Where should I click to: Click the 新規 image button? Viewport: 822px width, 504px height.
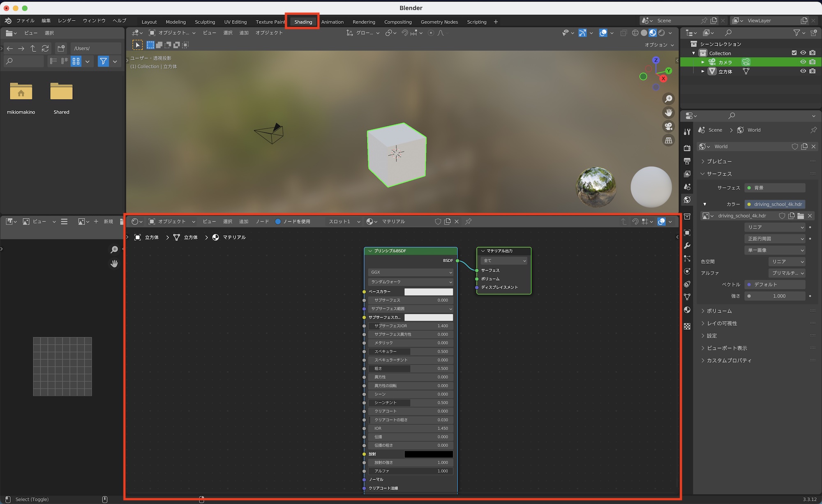[x=108, y=221]
